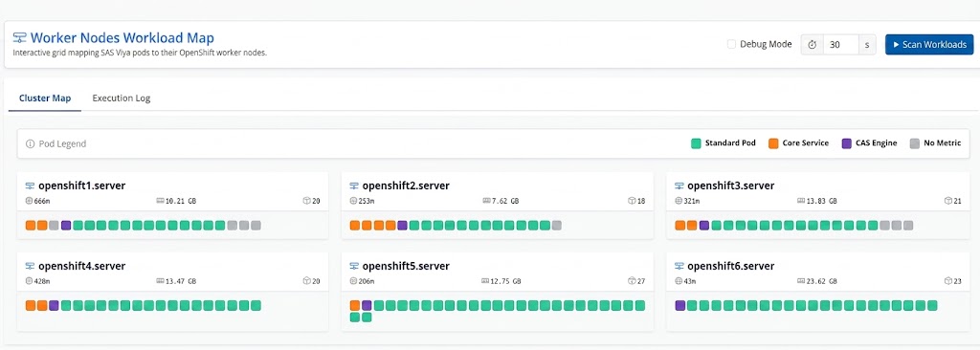Edit the scan interval field showing 30
Screen dimensions: 980x350
[x=840, y=44]
